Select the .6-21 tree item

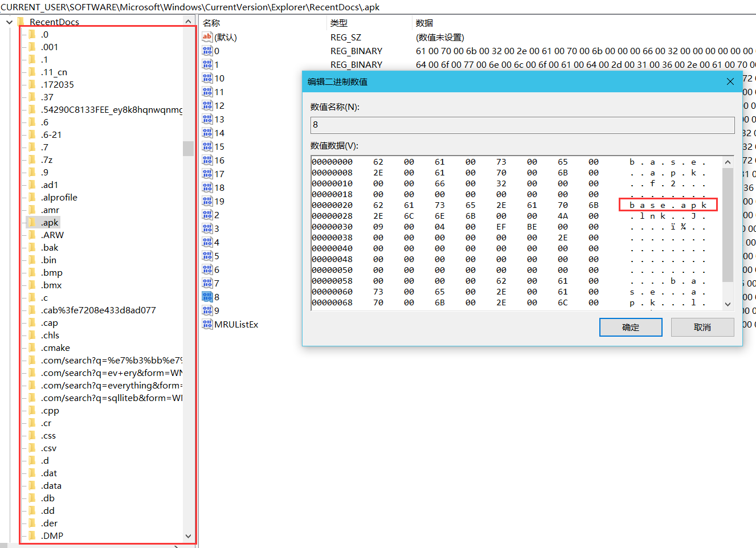click(51, 135)
